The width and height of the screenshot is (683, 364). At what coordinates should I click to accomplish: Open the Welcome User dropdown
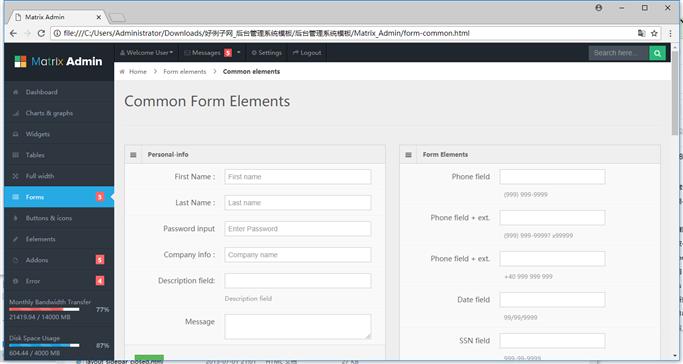pos(146,53)
